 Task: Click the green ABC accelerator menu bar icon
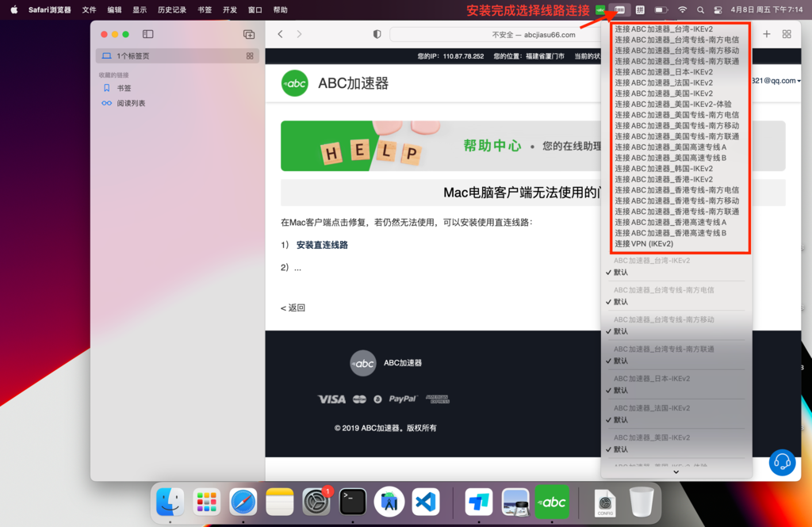[x=600, y=10]
